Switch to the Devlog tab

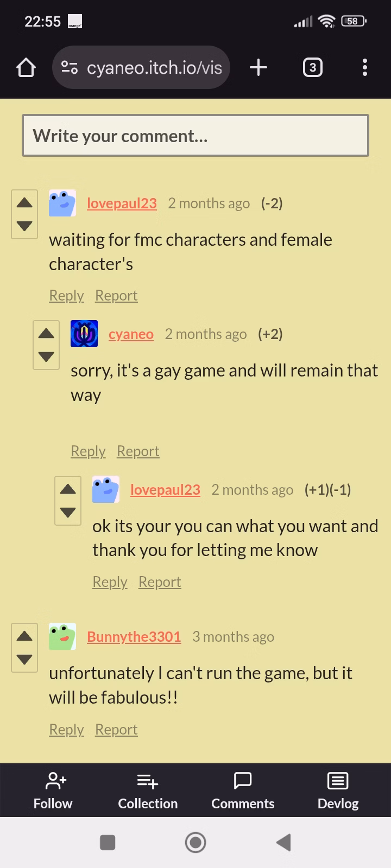338,791
